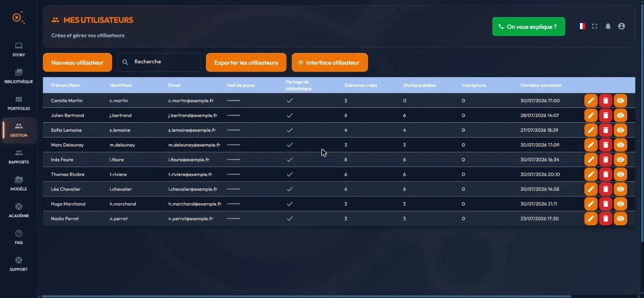
Task: Edit user Thomas Rivière
Action: click(x=591, y=174)
